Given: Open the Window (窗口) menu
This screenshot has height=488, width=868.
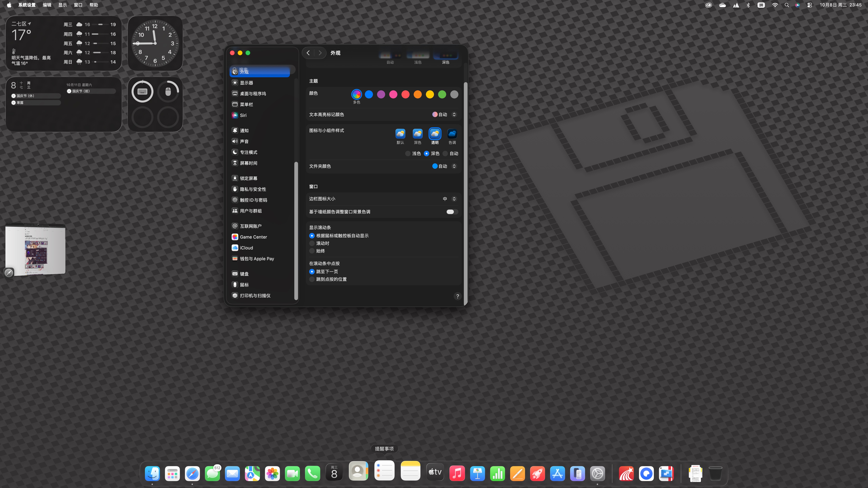Looking at the screenshot, I should pyautogui.click(x=78, y=5).
